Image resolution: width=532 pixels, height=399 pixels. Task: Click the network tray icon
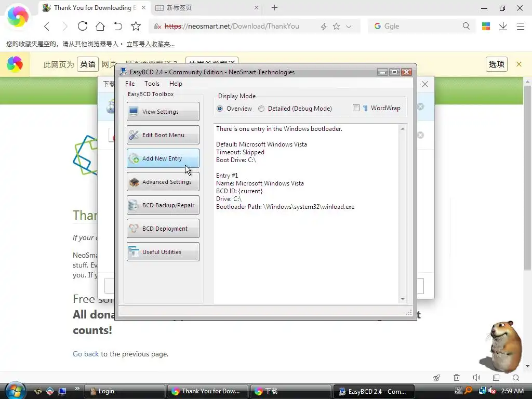(482, 391)
